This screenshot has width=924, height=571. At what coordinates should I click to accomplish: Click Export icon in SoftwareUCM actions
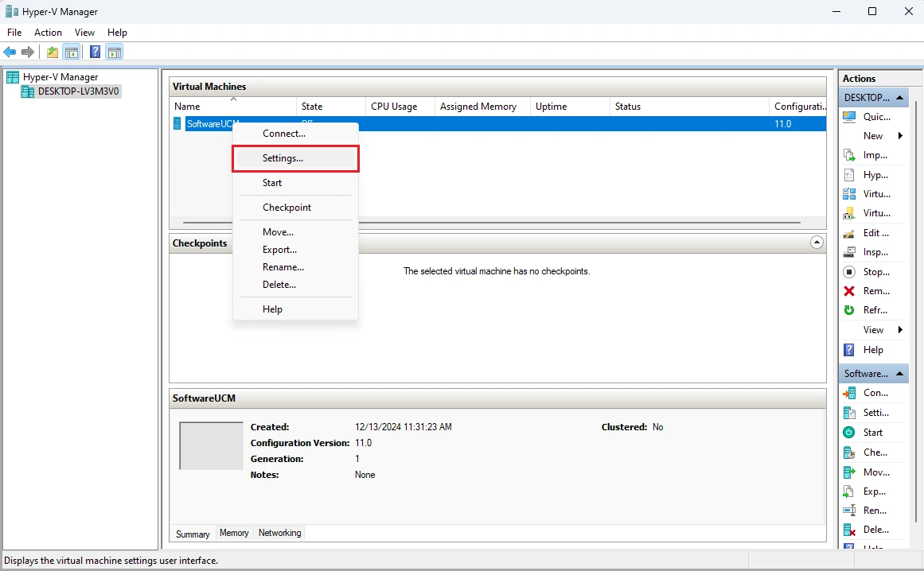[x=849, y=491]
